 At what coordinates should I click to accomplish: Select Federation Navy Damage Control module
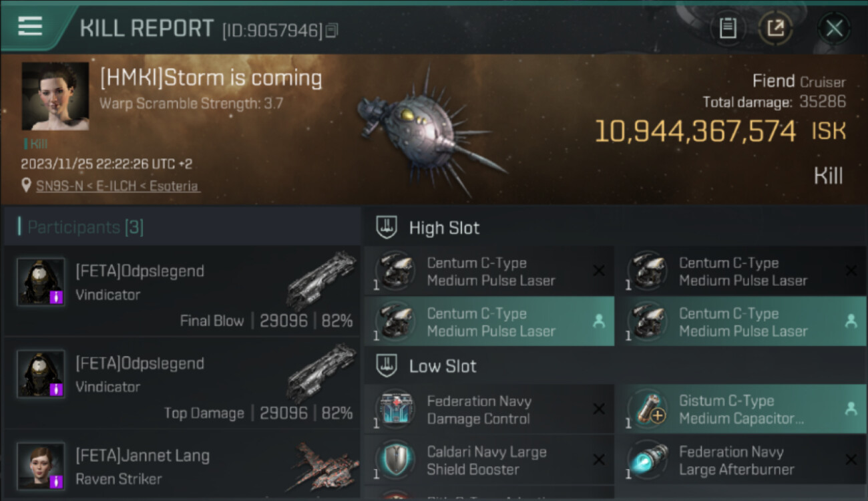pos(489,409)
